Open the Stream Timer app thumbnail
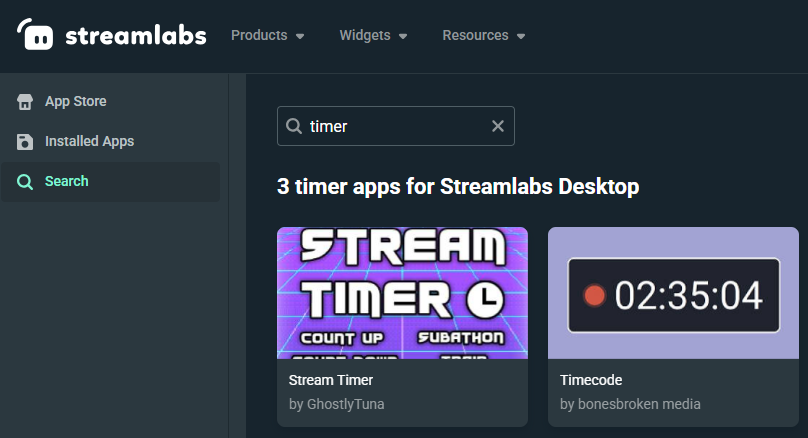This screenshot has height=438, width=808. pyautogui.click(x=402, y=292)
